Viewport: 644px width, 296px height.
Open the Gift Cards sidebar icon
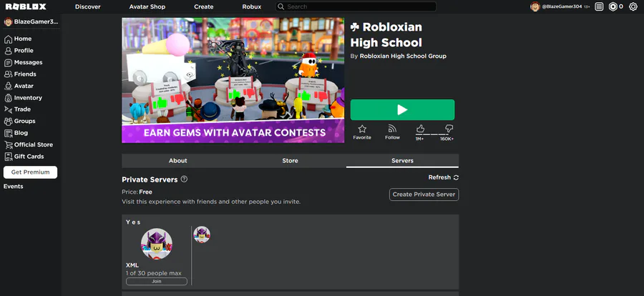tap(8, 157)
